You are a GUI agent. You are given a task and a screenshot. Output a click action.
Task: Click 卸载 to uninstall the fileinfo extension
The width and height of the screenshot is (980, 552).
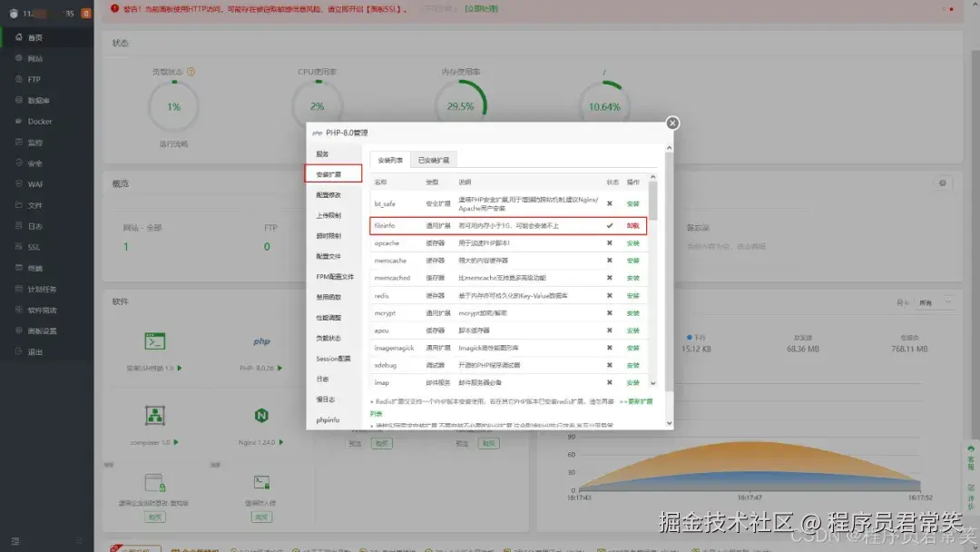(x=633, y=223)
